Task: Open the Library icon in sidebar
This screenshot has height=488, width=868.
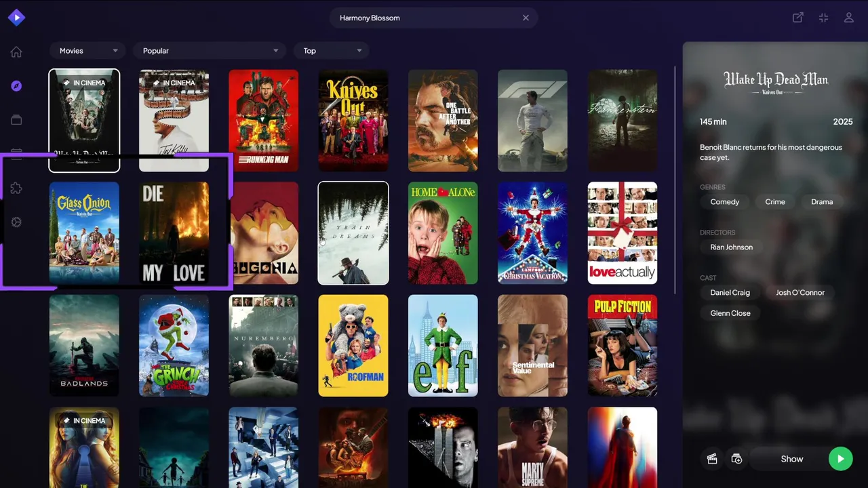Action: [x=16, y=120]
